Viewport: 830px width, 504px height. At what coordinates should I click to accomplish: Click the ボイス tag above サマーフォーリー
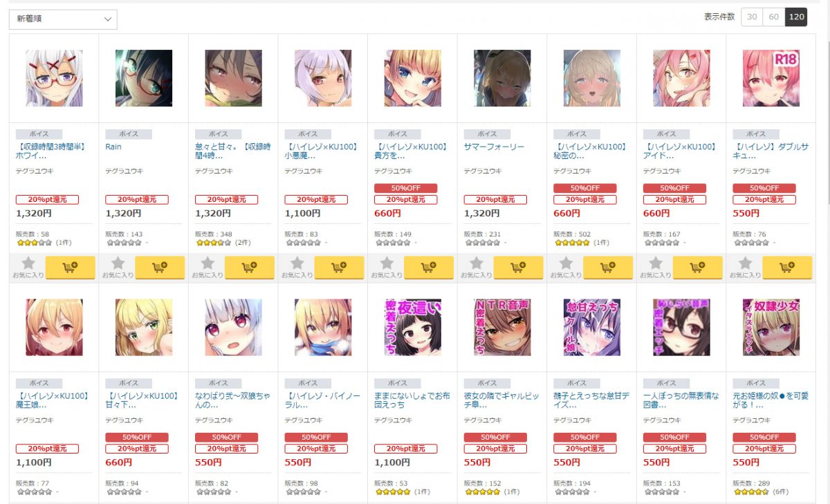[x=487, y=134]
